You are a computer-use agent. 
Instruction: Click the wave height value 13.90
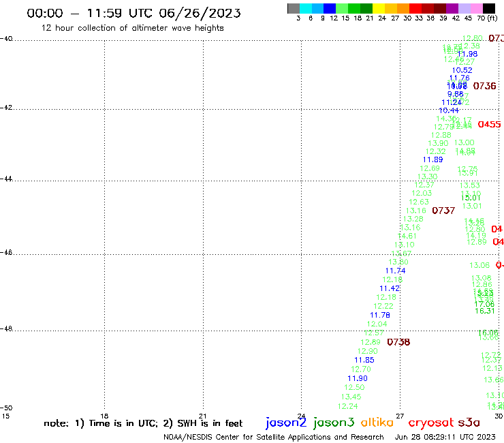438,143
